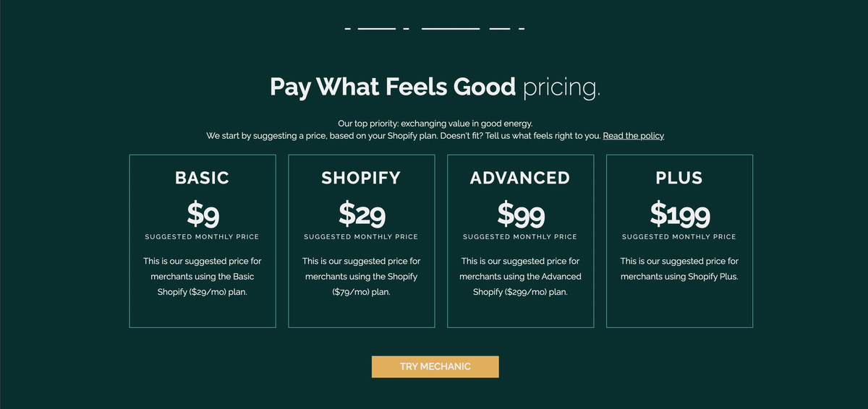The image size is (868, 409).
Task: Click the Pay What Feels Good pricing heading
Action: tap(435, 87)
